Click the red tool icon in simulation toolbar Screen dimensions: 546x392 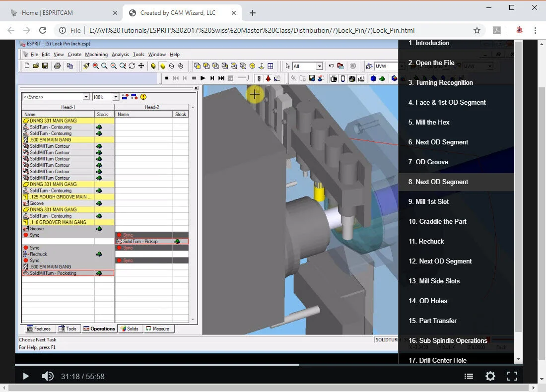[x=268, y=78]
